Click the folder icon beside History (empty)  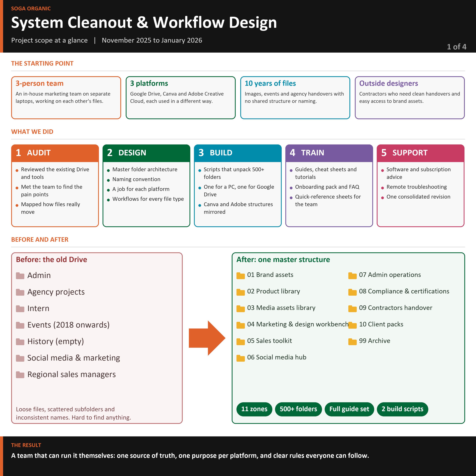(x=20, y=342)
